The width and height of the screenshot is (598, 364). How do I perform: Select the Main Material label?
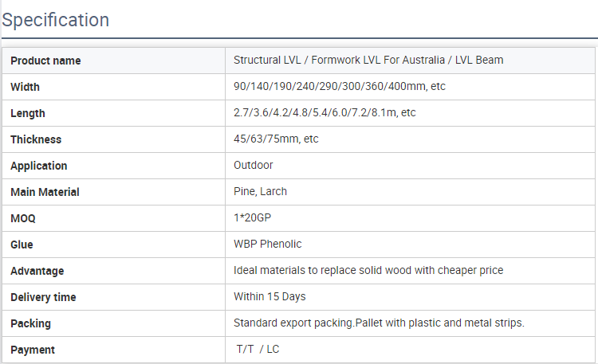(45, 192)
